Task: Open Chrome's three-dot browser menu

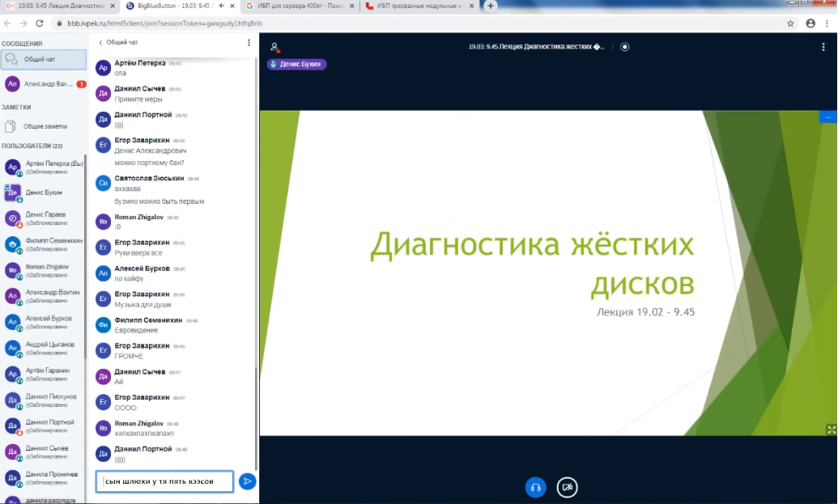Action: [x=827, y=24]
